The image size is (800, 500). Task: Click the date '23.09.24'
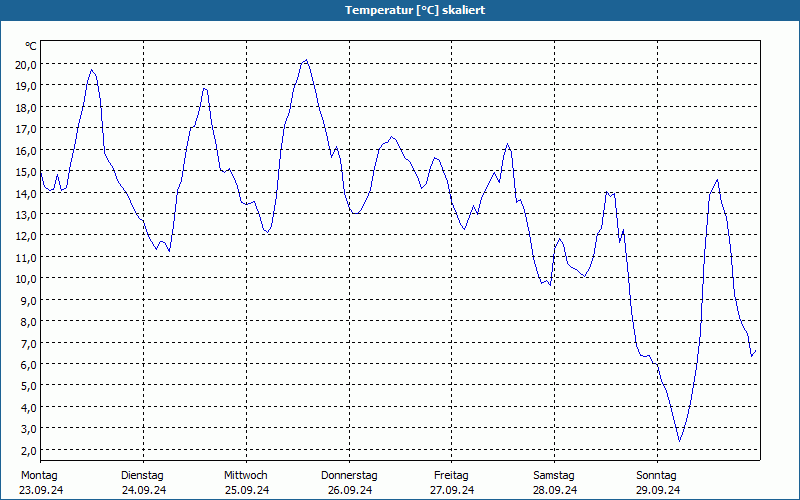click(41, 490)
